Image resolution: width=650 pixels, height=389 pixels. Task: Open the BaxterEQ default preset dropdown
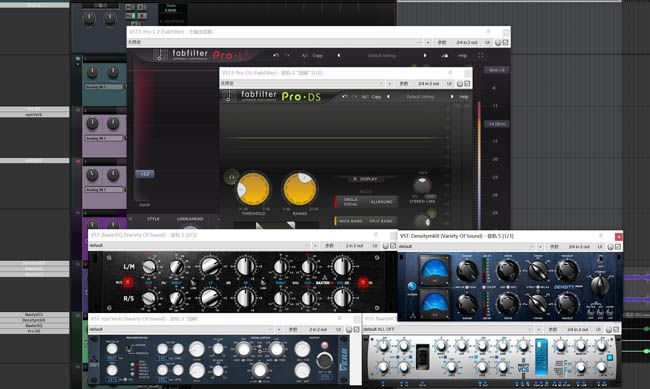pyautogui.click(x=199, y=246)
